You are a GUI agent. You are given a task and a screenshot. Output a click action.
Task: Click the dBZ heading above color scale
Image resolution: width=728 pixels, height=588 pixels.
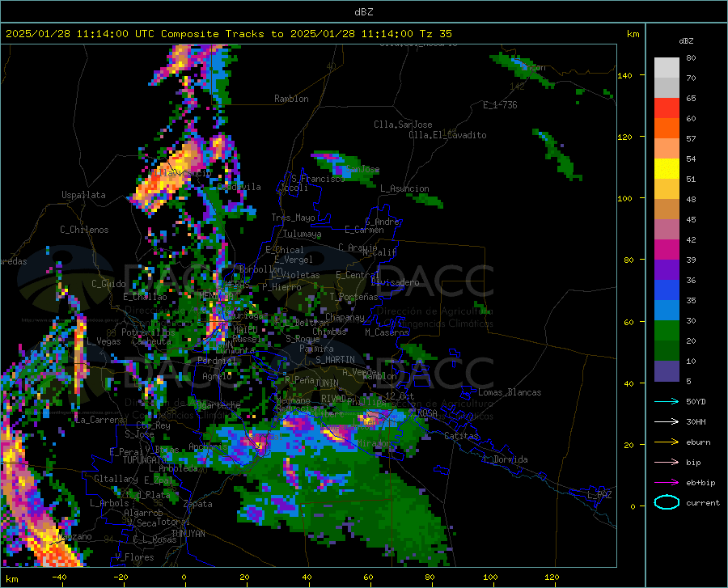tap(686, 40)
